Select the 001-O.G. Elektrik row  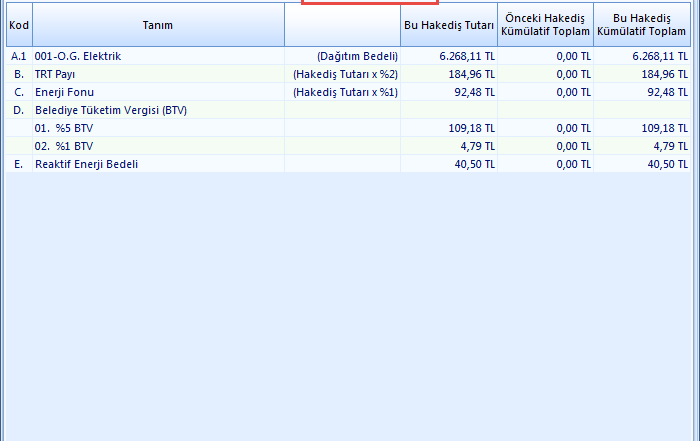click(78, 57)
